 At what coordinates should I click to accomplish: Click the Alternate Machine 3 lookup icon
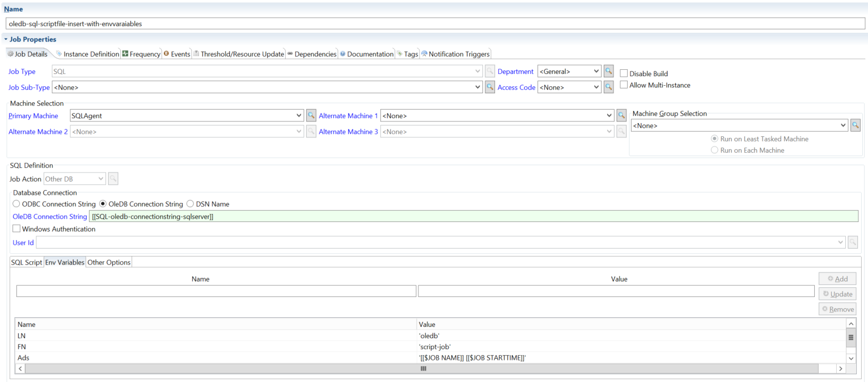[621, 132]
